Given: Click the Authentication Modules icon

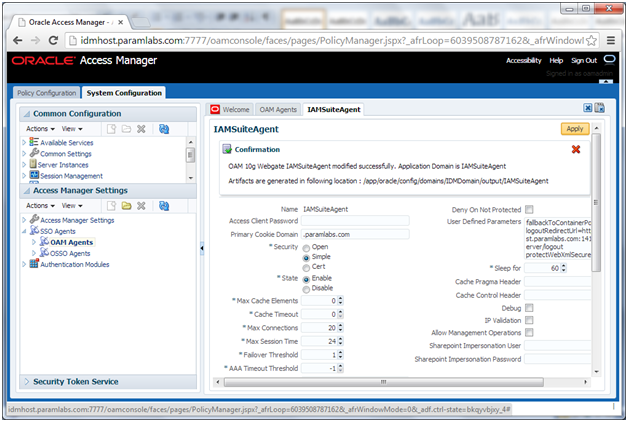Looking at the screenshot, I should point(34,264).
